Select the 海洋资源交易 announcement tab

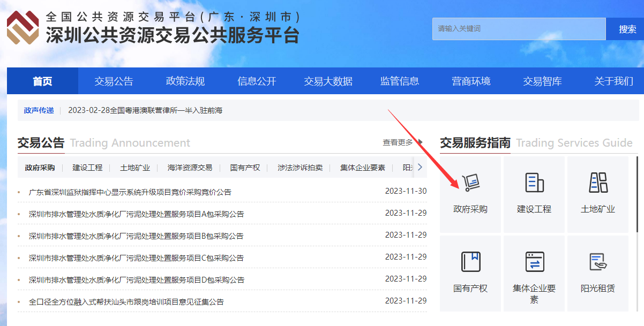190,168
